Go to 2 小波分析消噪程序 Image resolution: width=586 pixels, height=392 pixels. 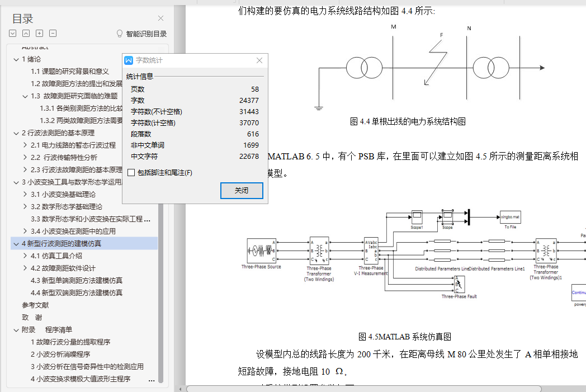(60, 355)
